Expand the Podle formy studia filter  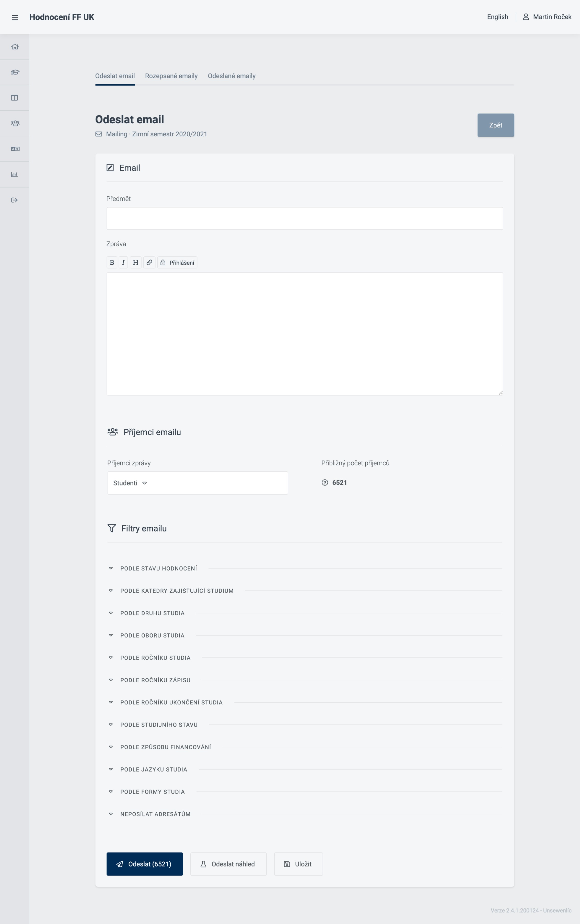[x=152, y=792]
